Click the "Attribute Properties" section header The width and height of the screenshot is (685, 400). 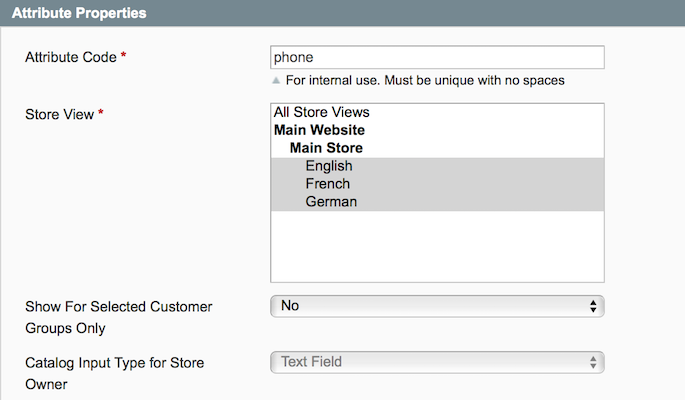(78, 14)
